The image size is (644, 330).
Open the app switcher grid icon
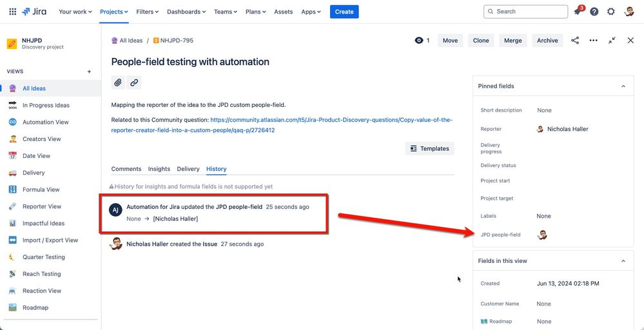(x=13, y=12)
